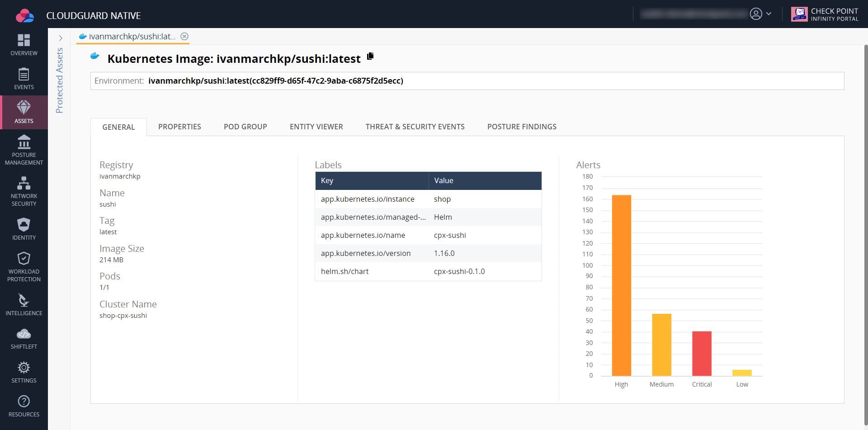This screenshot has height=430, width=868.
Task: Select the app.kubernetes.io/managed-... label key
Action: (373, 217)
